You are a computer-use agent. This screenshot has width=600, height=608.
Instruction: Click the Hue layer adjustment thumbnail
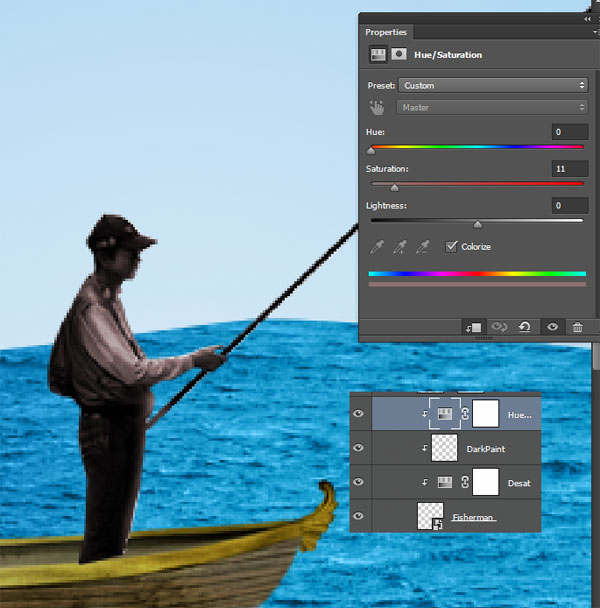tap(445, 414)
